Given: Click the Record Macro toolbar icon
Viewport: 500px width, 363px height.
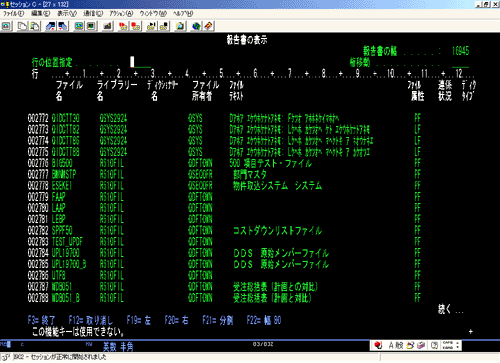Looking at the screenshot, I should tap(123, 26).
